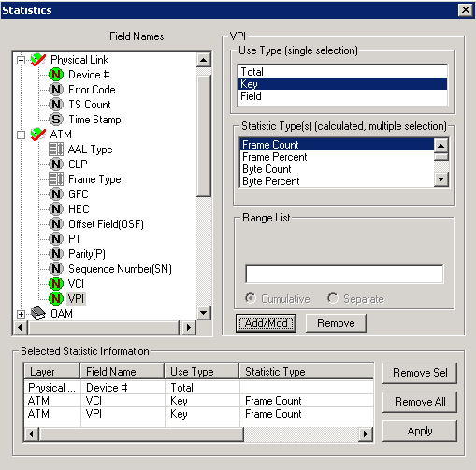Click the Remove All button
Screen dimensions: 476x470
click(420, 402)
